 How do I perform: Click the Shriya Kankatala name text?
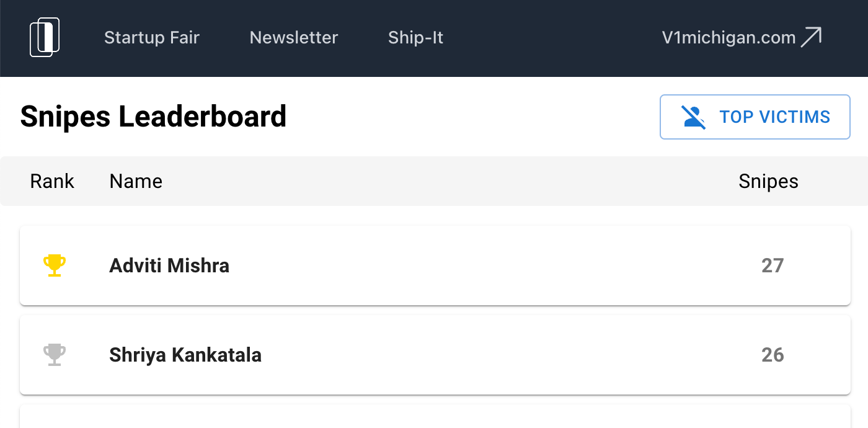185,355
